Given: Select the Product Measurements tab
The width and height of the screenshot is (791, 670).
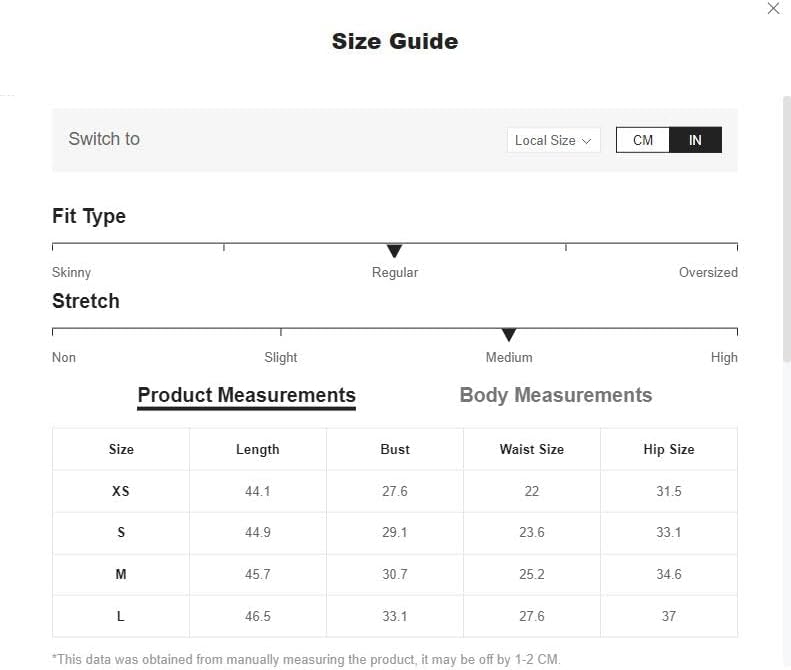Looking at the screenshot, I should click(246, 395).
